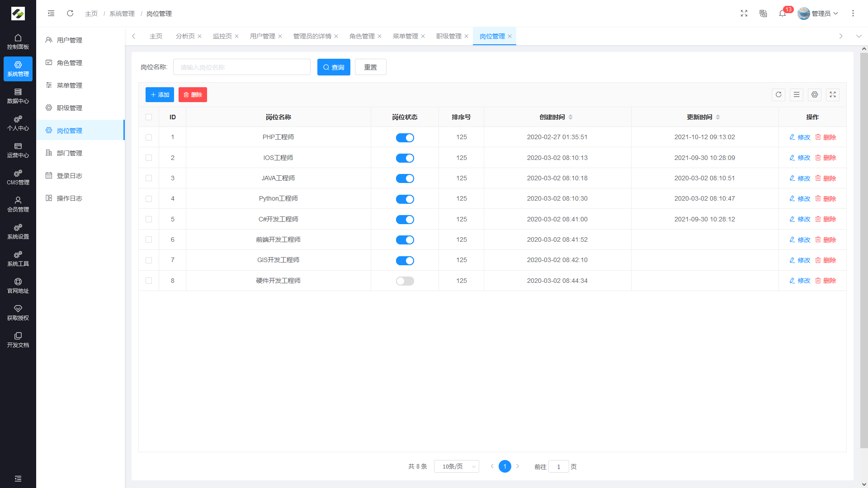Switch to the 用户管理 tab
Screen dimensions: 868x488
[x=262, y=36]
